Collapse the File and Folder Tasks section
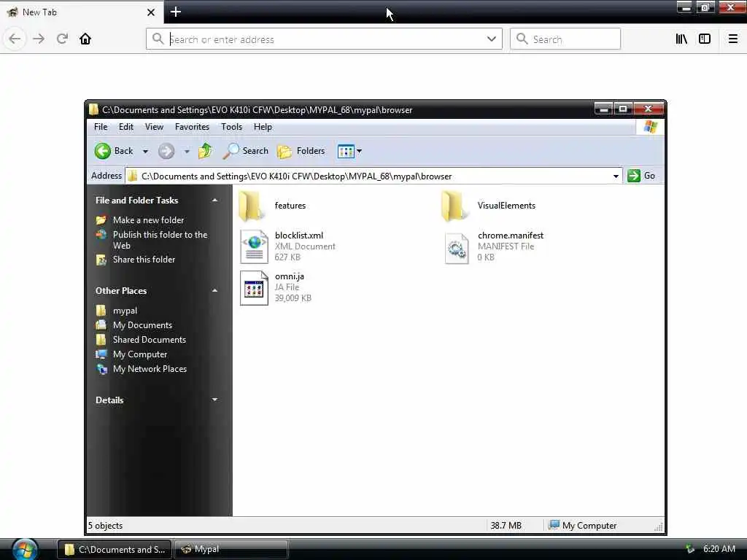Screen dimensions: 747x560 point(215,201)
